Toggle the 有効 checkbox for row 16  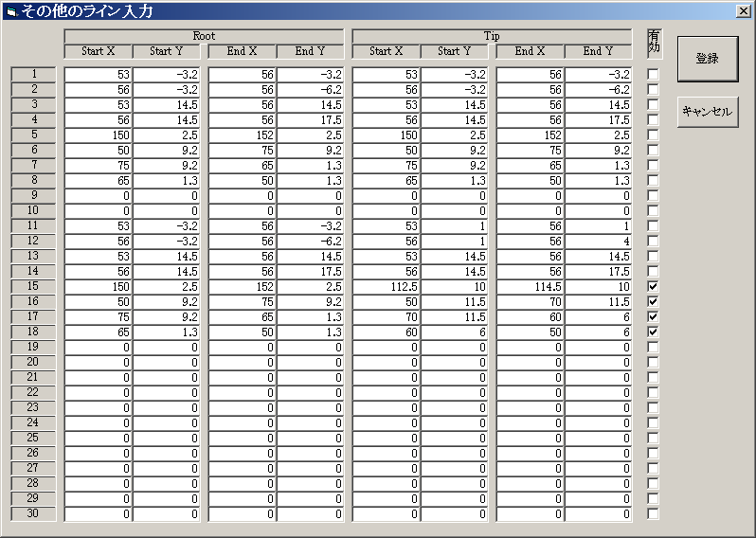pos(653,301)
